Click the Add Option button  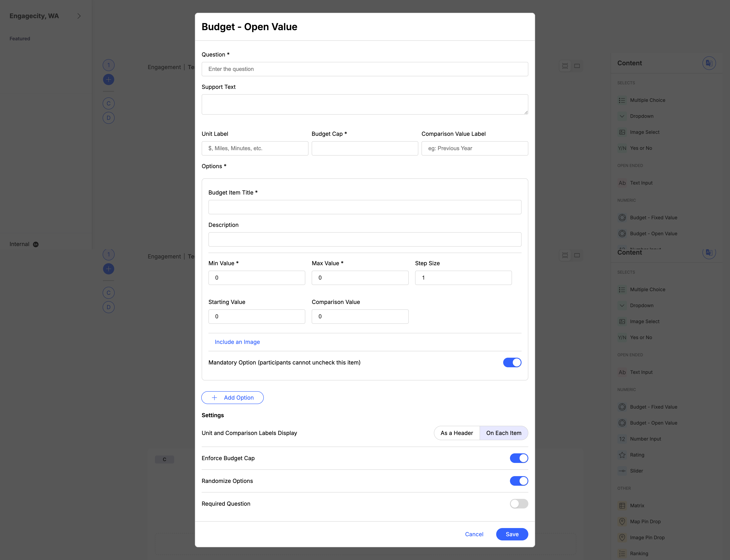[232, 398]
